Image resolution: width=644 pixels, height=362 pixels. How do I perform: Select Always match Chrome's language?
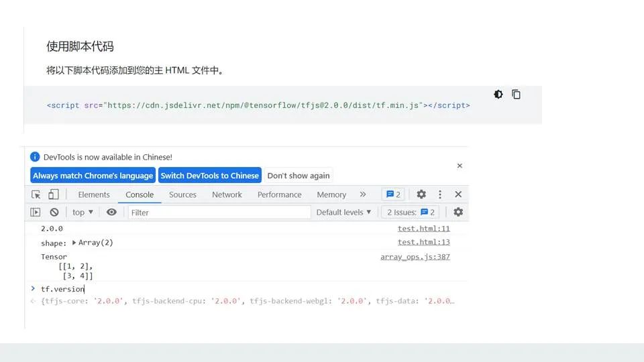click(93, 176)
